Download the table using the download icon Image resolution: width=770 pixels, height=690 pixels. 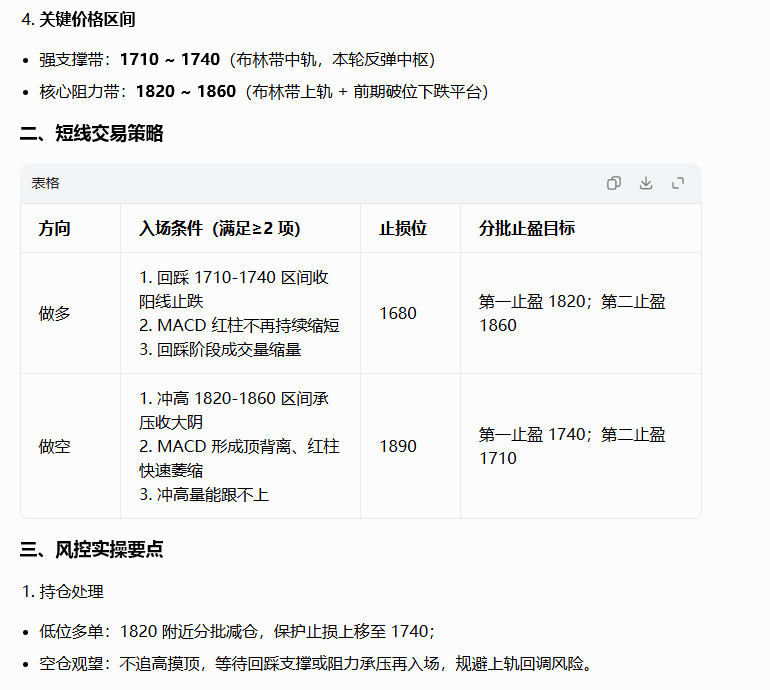click(x=646, y=183)
